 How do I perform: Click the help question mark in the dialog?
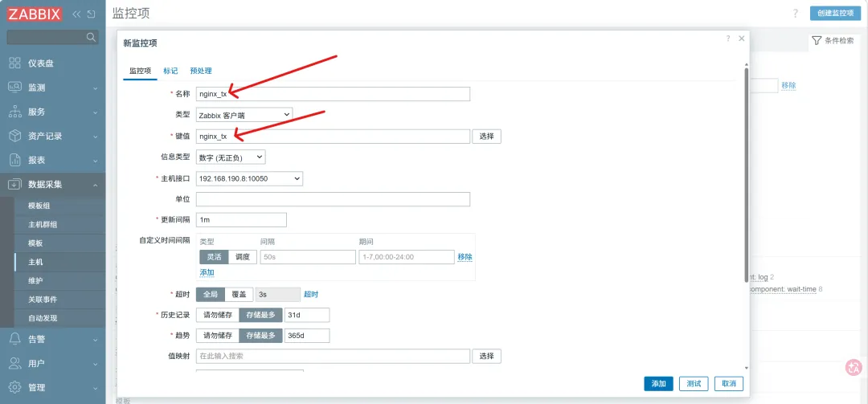pos(728,39)
